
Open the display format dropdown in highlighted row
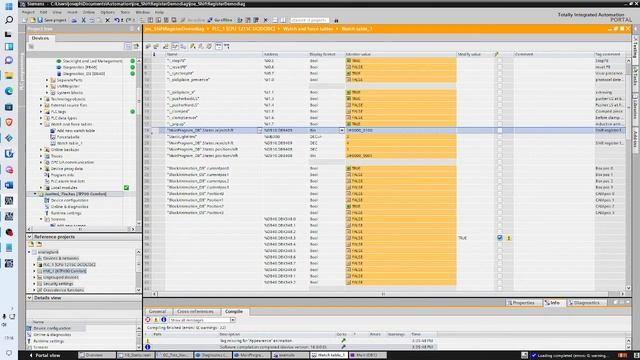pyautogui.click(x=342, y=130)
